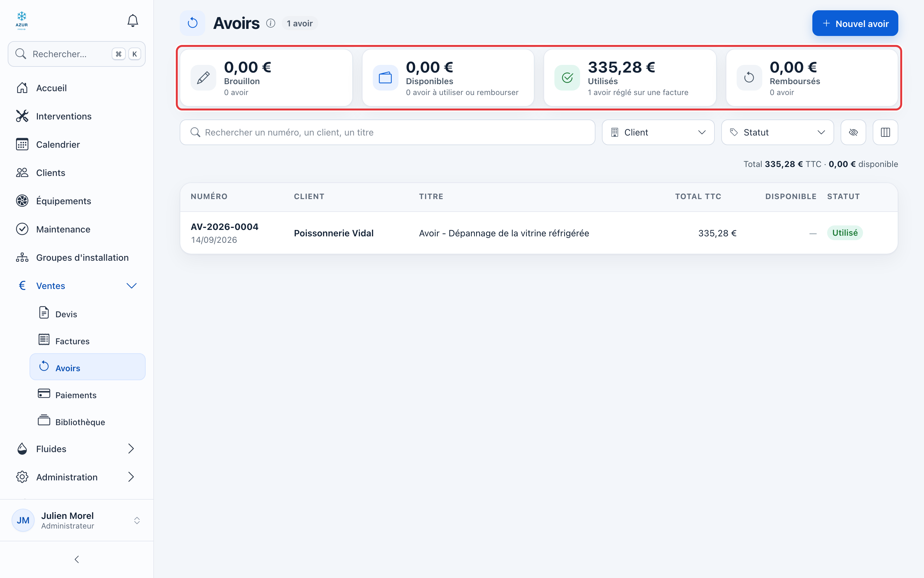Viewport: 924px width, 578px height.
Task: Open the Calendrier page
Action: (76, 144)
